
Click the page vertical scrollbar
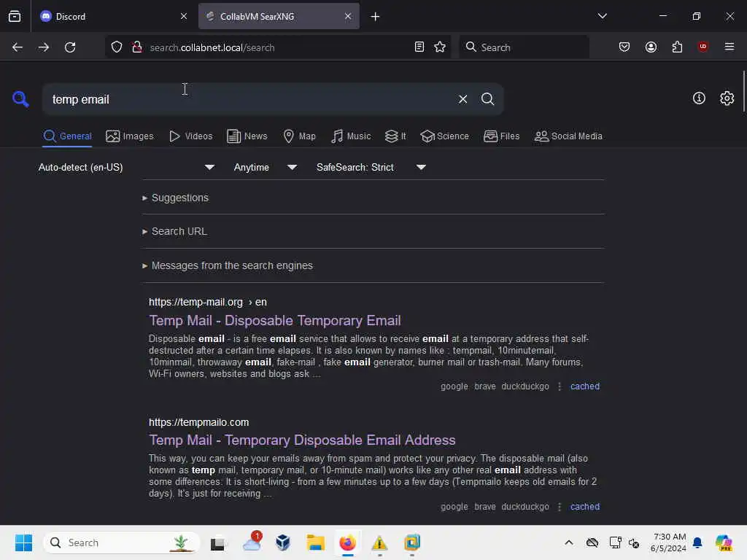coord(743,91)
